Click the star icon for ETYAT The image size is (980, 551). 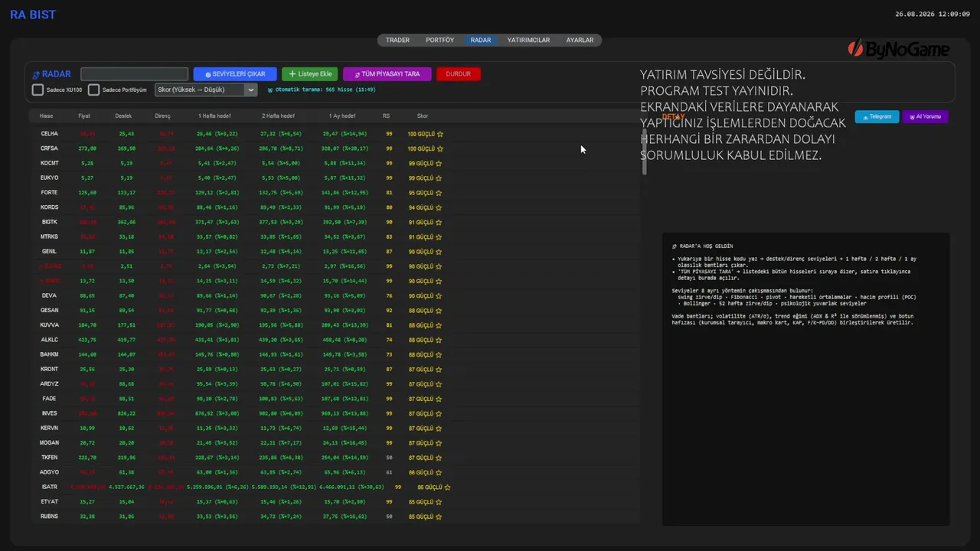pos(440,502)
